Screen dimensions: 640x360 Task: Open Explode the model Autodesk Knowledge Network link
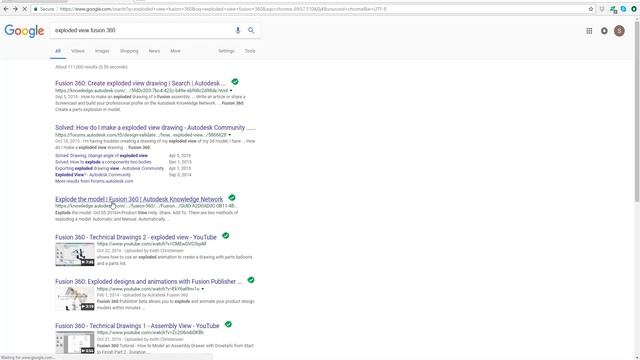tap(139, 199)
